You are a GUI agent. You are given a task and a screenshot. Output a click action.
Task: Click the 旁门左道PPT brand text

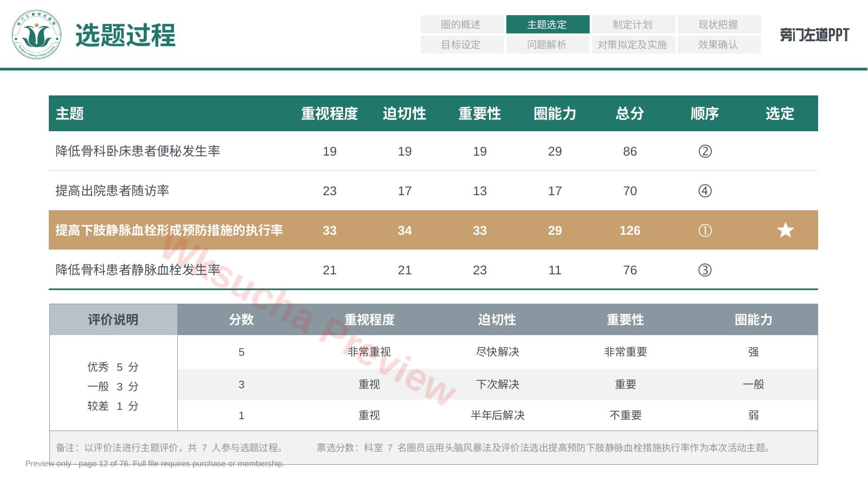[814, 35]
